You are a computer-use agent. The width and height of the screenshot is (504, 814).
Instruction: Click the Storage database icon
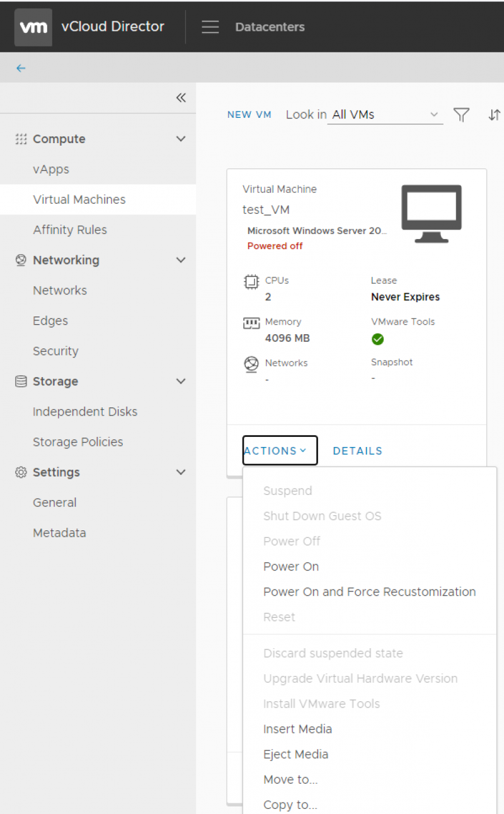tap(21, 381)
